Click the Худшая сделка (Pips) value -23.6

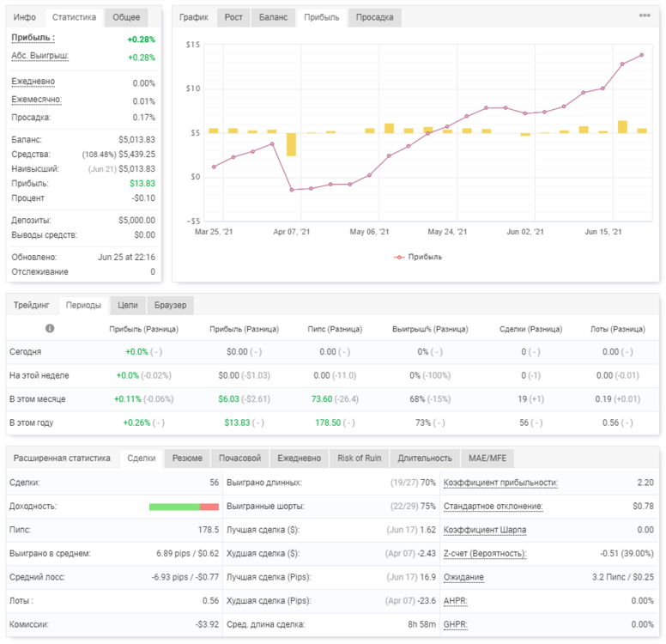(x=427, y=601)
